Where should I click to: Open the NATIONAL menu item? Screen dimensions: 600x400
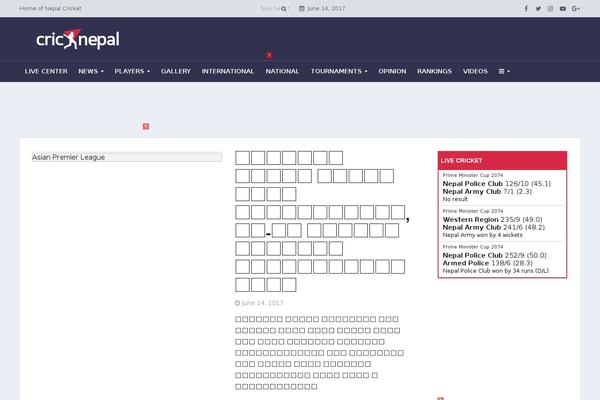coord(282,71)
